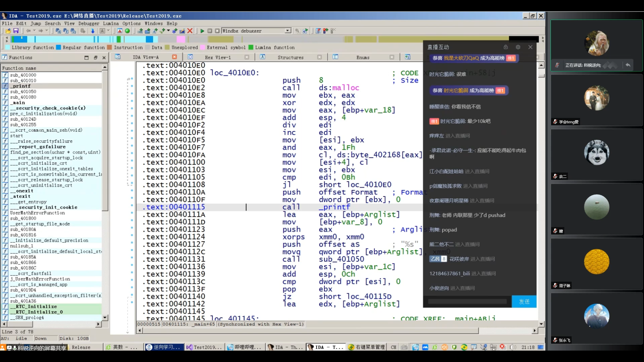644x362 pixels.
Task: Switch to the Structures tab
Action: click(290, 57)
